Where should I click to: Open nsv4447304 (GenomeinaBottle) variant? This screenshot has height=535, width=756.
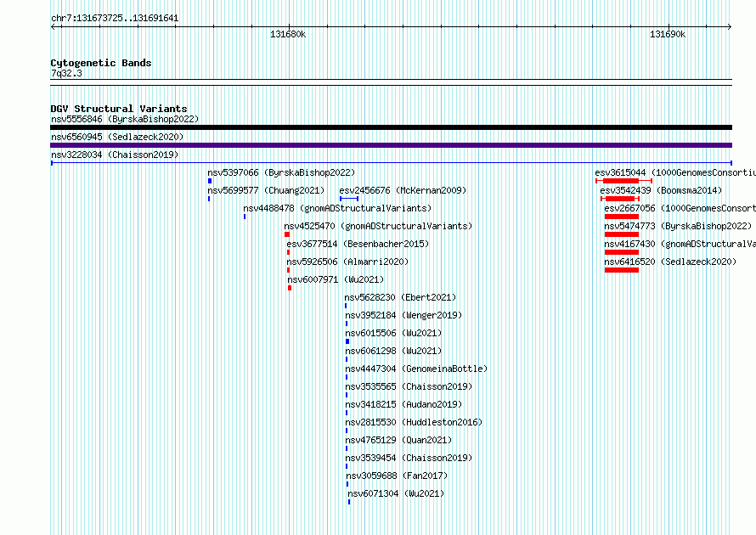pyautogui.click(x=416, y=369)
